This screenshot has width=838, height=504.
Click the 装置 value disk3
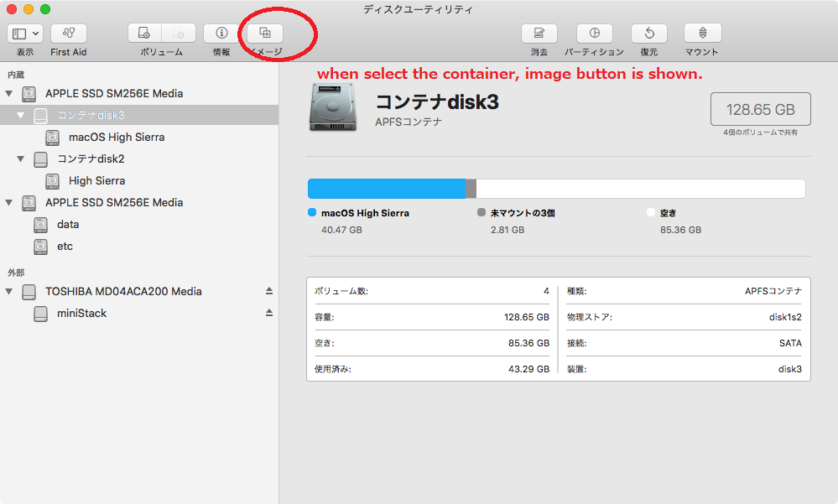point(790,369)
